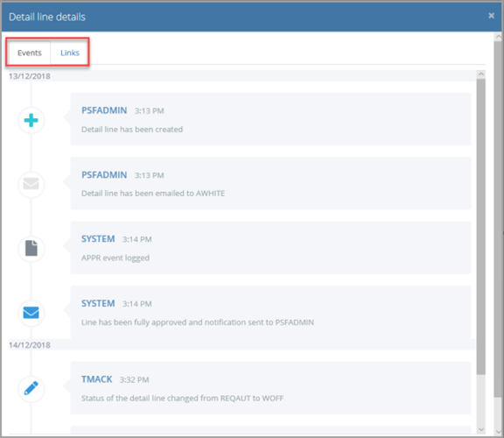This screenshot has height=438, width=504.
Task: Select the Events tab
Action: point(29,53)
